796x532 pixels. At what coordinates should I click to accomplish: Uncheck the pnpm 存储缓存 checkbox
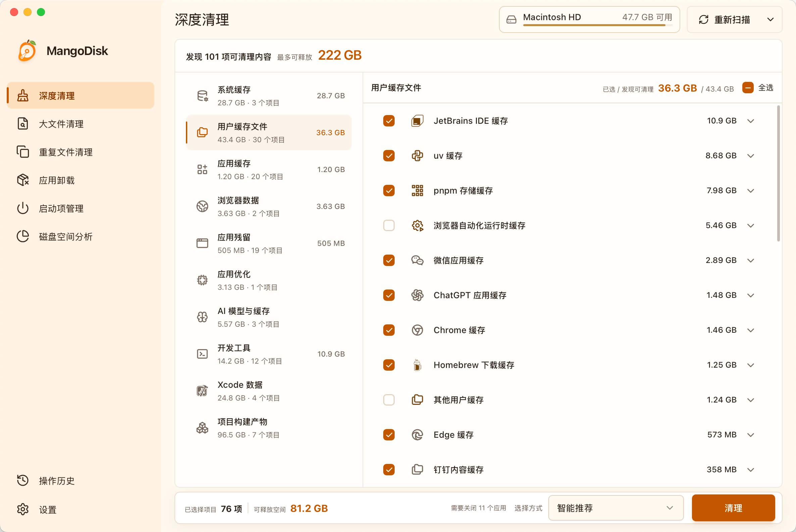tap(389, 191)
